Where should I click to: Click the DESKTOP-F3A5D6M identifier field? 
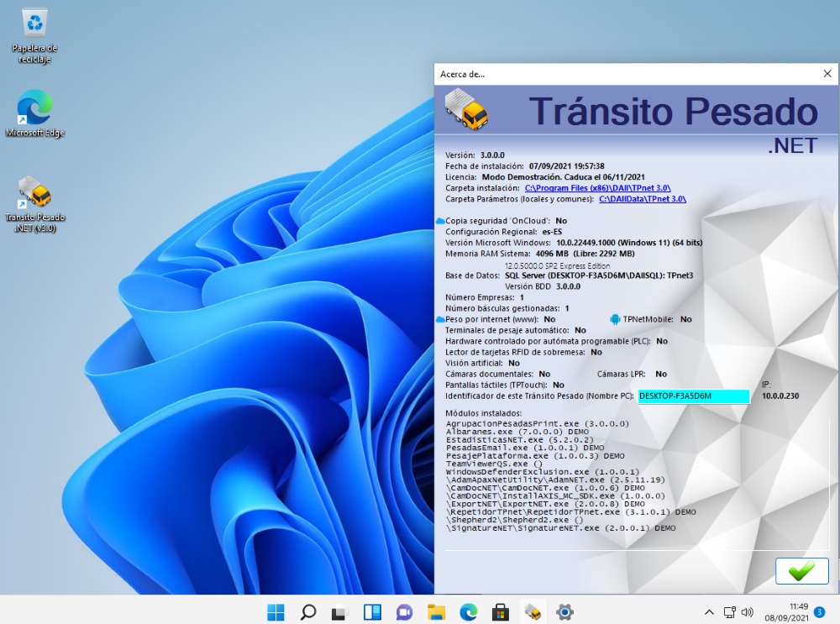tap(694, 396)
